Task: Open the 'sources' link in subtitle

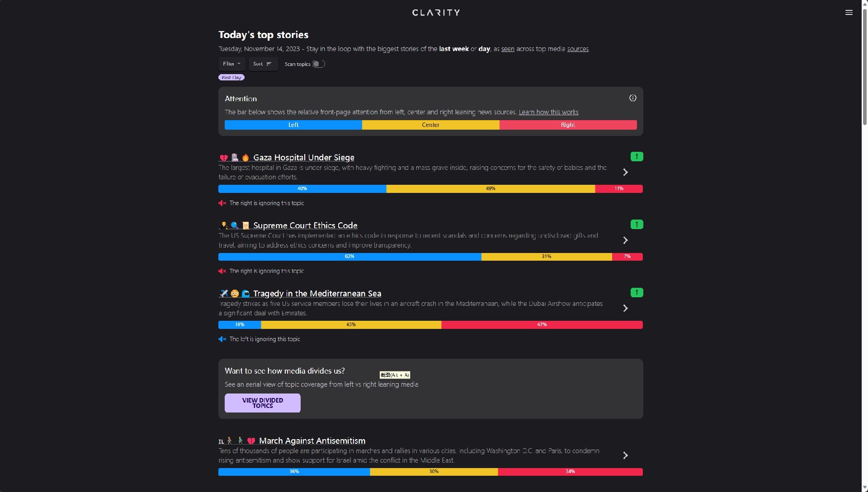Action: 578,49
